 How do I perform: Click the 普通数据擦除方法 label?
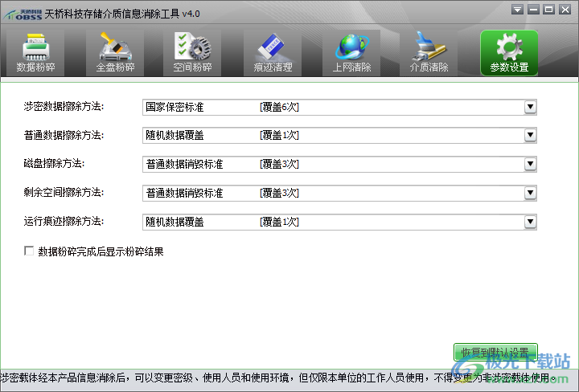(x=64, y=135)
